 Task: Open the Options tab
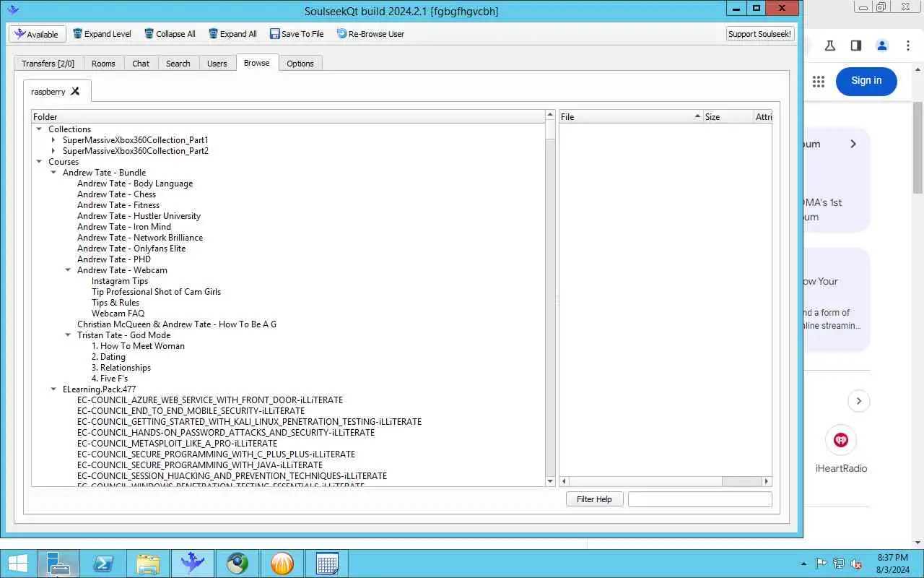300,64
